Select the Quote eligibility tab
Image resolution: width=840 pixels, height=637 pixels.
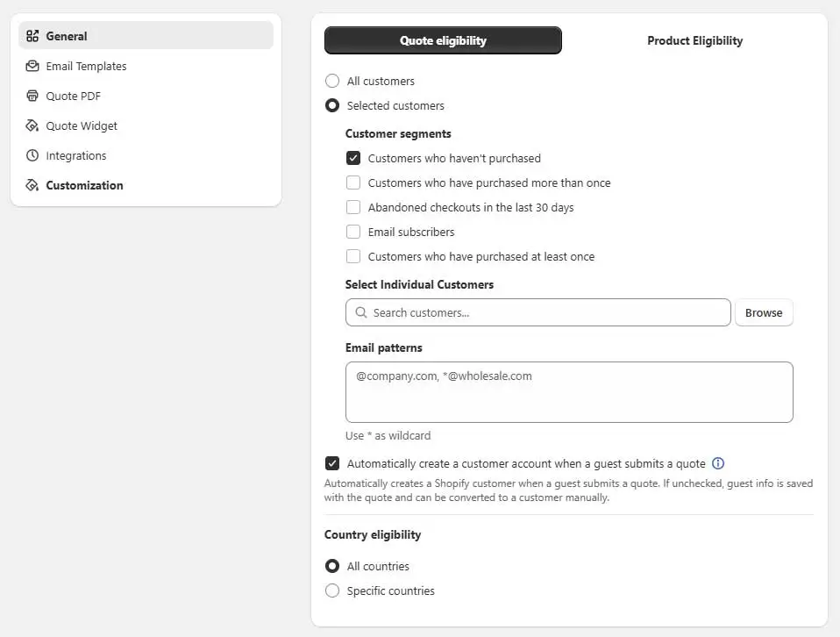click(443, 40)
